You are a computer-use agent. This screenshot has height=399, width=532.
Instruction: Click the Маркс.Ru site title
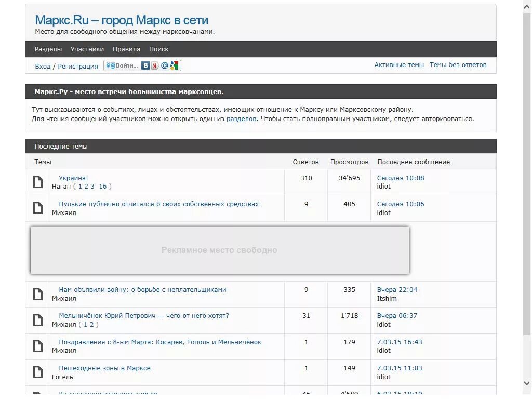coord(122,20)
